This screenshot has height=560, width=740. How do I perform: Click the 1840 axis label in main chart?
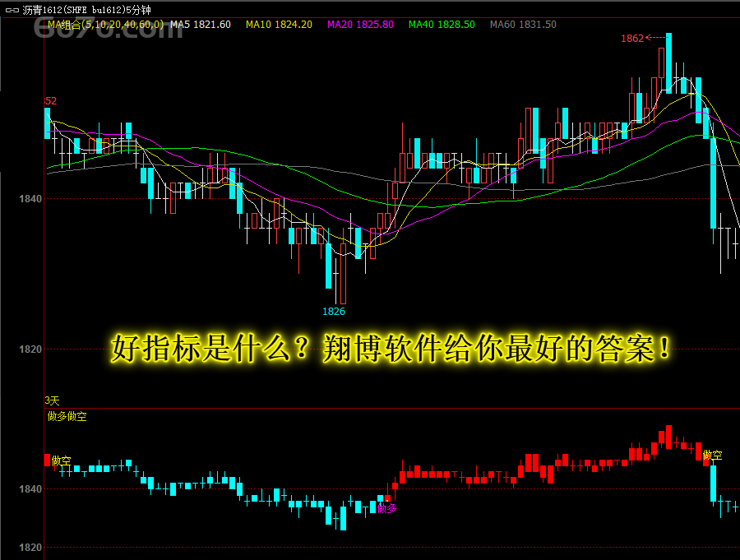30,199
